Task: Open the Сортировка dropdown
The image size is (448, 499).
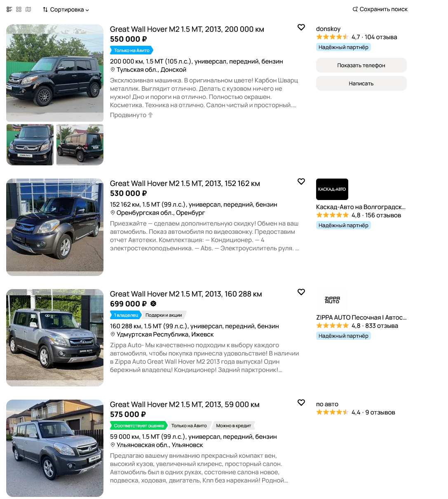Action: [66, 9]
